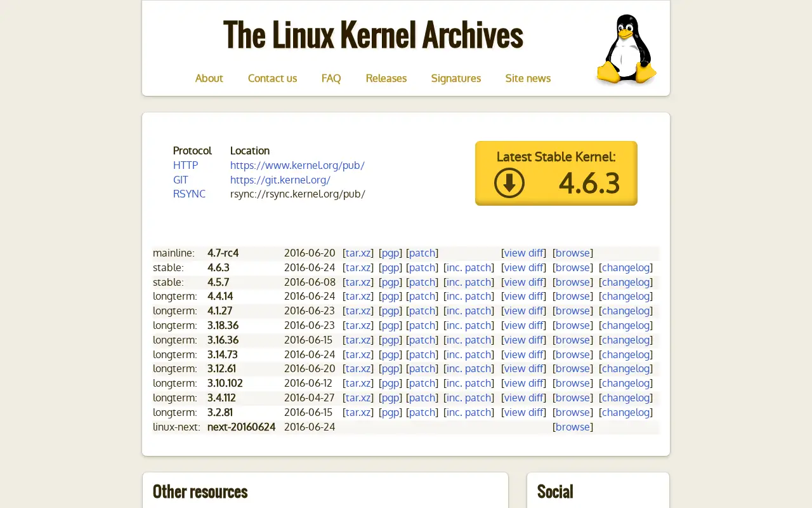Image resolution: width=812 pixels, height=508 pixels.
Task: Open changelog for longterm 3.2.81
Action: [625, 412]
